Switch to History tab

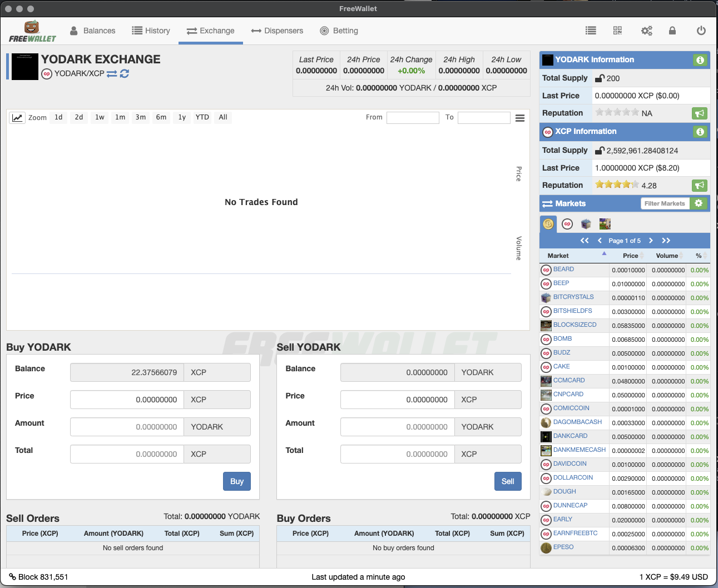tap(151, 31)
